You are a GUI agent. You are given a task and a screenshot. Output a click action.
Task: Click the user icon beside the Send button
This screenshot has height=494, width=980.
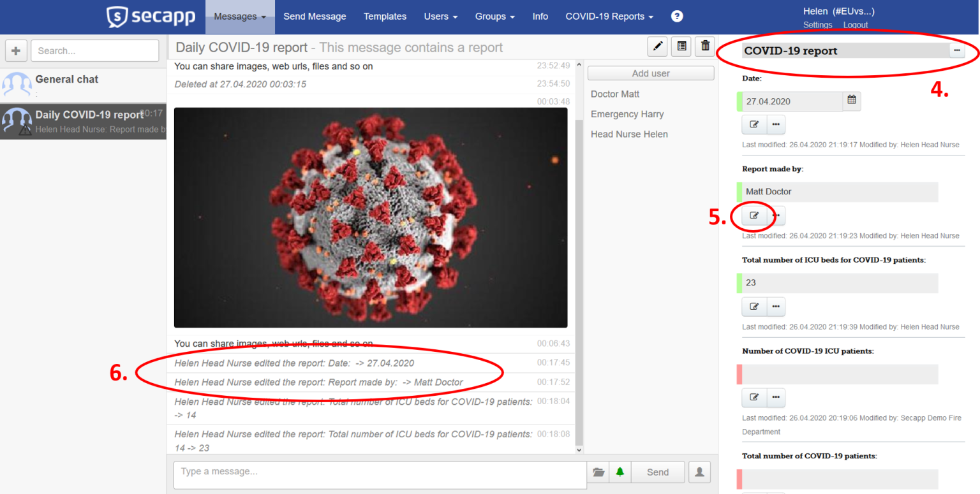700,472
